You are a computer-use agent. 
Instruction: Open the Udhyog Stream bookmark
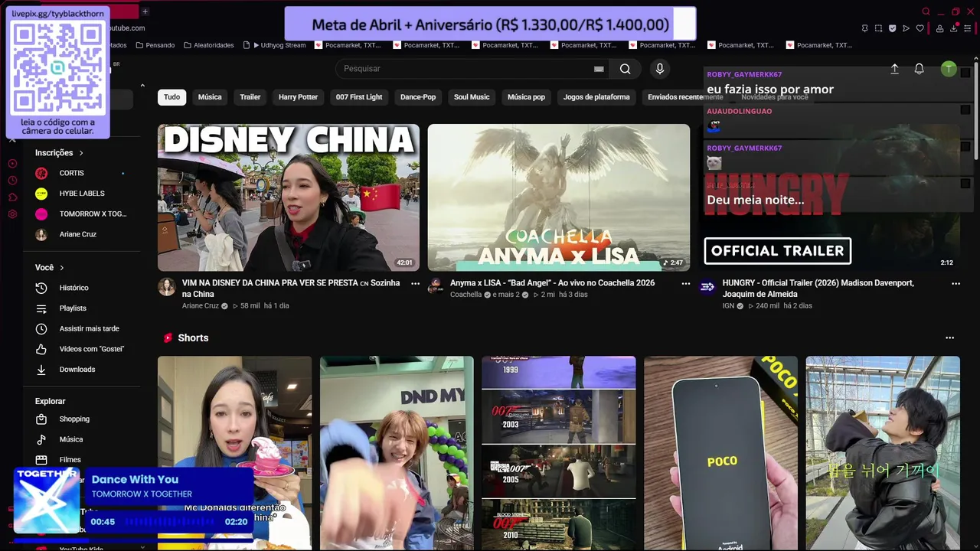(275, 45)
